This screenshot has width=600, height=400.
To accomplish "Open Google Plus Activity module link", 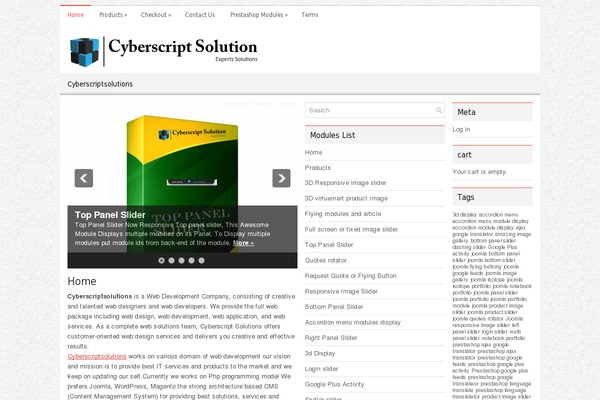I will pos(334,384).
